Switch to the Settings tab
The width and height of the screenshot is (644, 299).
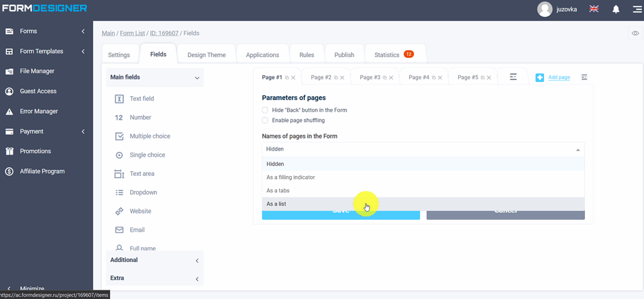click(x=119, y=54)
